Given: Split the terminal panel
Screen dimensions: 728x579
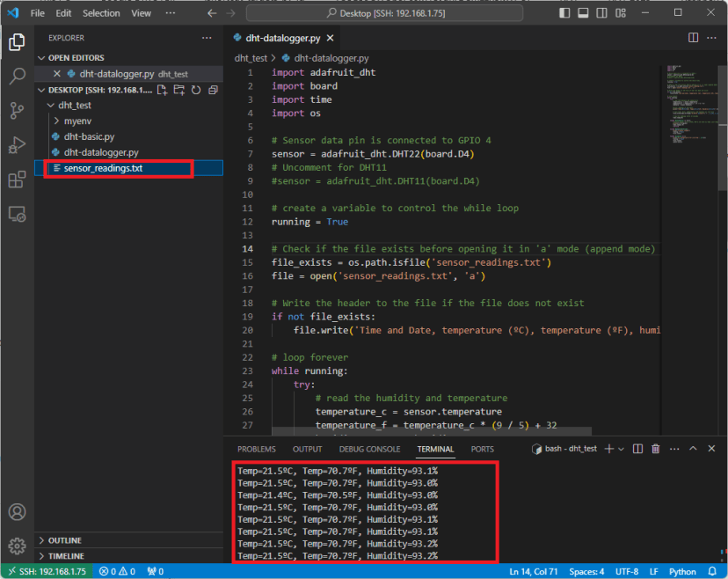Looking at the screenshot, I should click(x=637, y=449).
